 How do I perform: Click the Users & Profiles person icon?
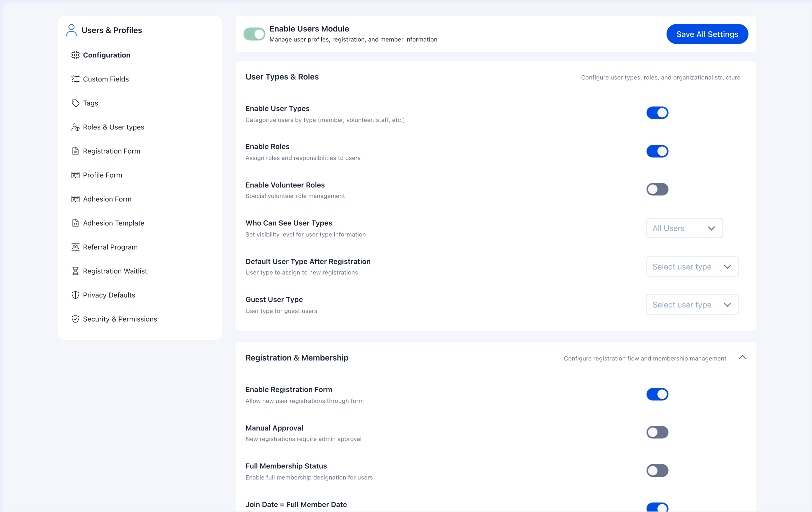[x=71, y=30]
